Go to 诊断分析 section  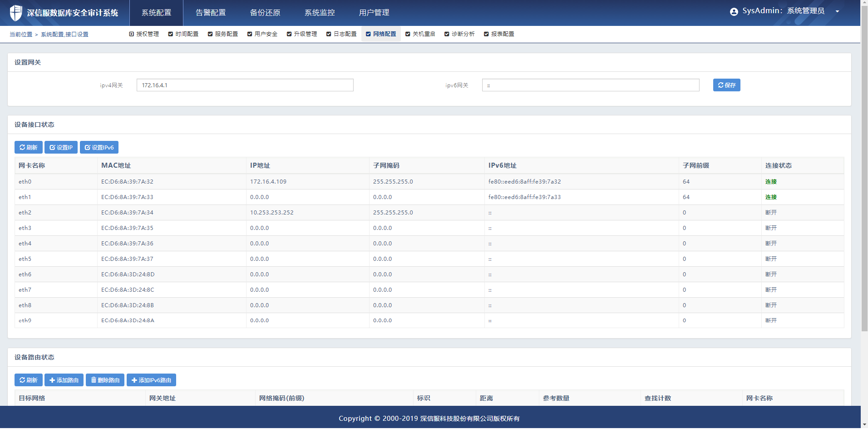coord(459,34)
